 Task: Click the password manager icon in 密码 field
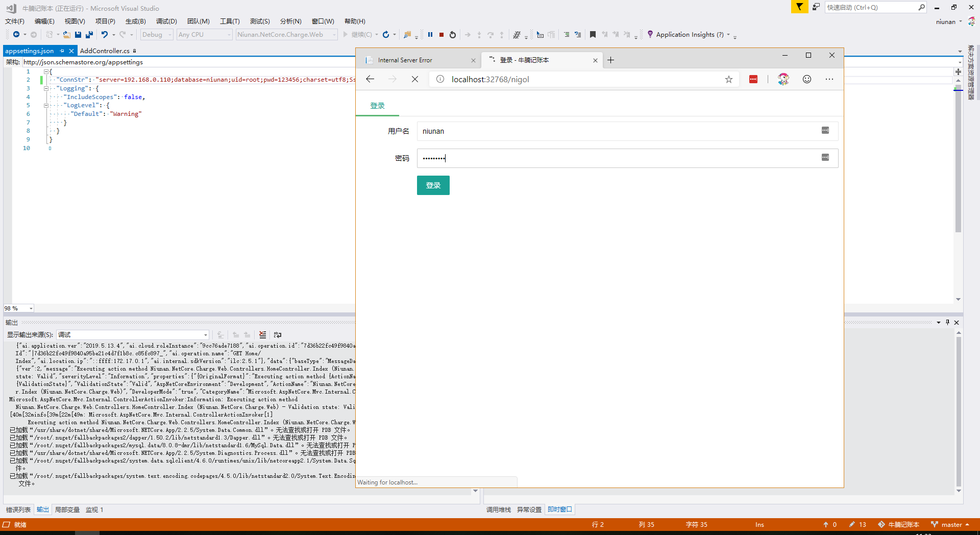[x=825, y=158]
